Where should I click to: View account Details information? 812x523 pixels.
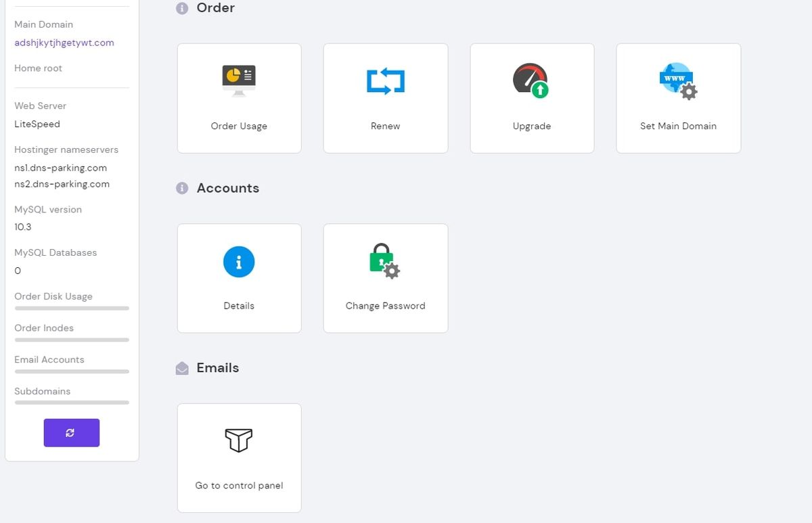pyautogui.click(x=239, y=277)
